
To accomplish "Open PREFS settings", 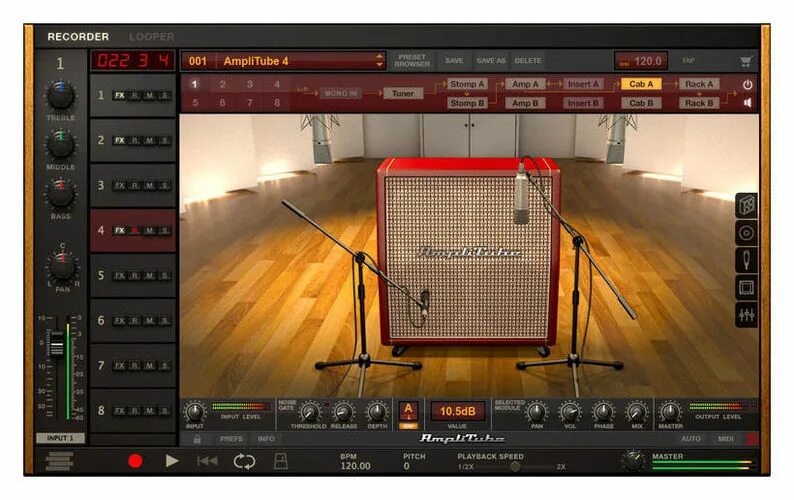I will pyautogui.click(x=231, y=439).
